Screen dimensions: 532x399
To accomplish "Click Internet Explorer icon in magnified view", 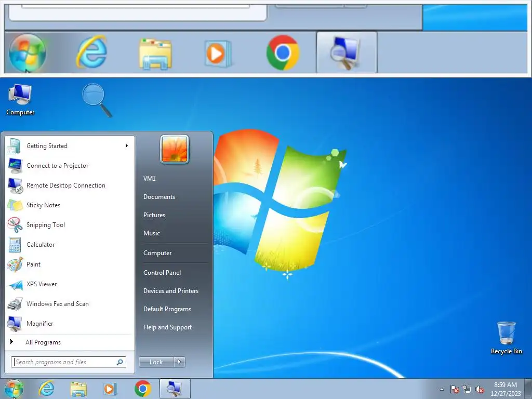I will pyautogui.click(x=91, y=52).
